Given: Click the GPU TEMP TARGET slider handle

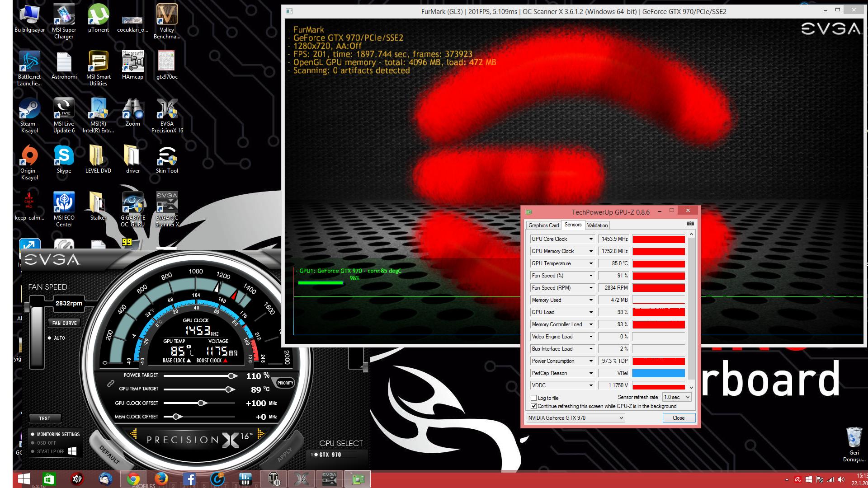Looking at the screenshot, I should [x=230, y=389].
